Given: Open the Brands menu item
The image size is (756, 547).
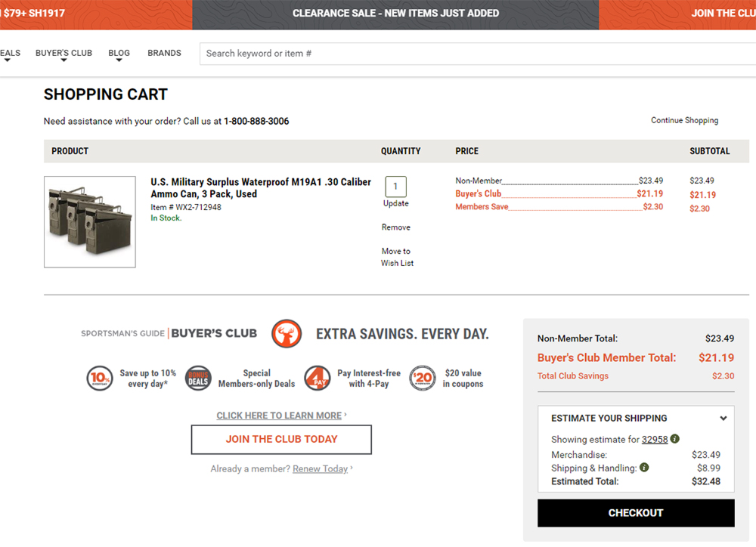Looking at the screenshot, I should (x=164, y=54).
